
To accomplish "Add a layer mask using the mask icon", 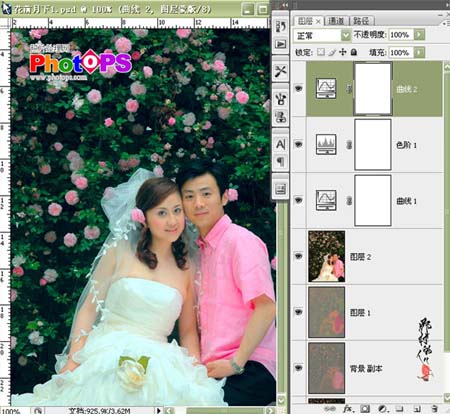I will coord(365,408).
